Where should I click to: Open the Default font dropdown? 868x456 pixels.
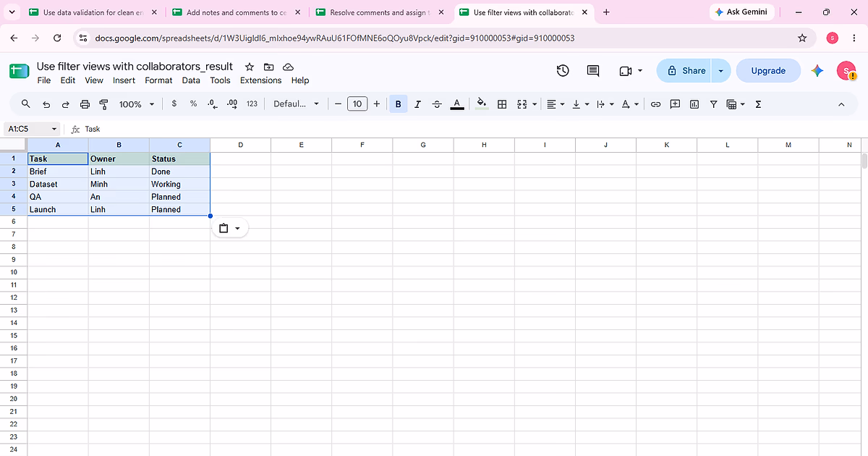(x=296, y=104)
